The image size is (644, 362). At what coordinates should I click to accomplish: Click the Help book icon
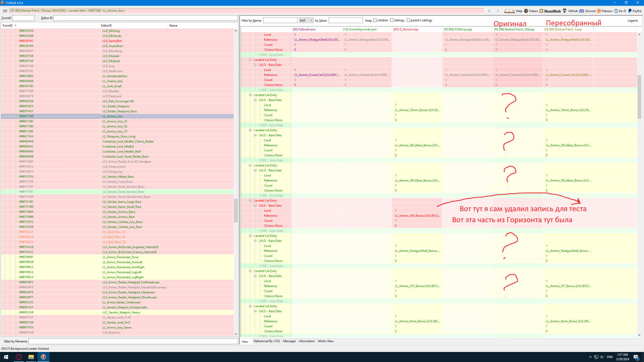pos(509,11)
